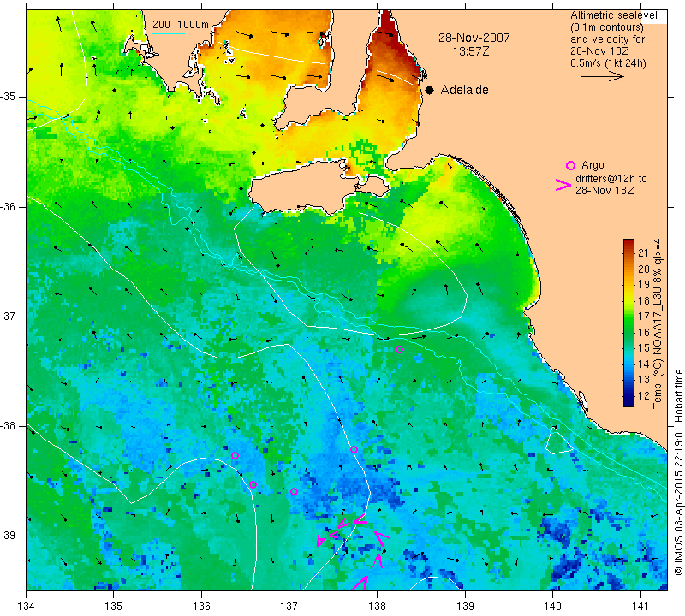
Task: Click the 13:57Z time text
Action: coord(471,51)
